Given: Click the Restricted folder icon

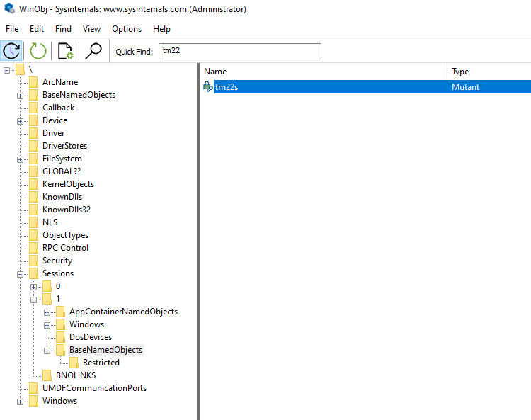Looking at the screenshot, I should point(74,363).
